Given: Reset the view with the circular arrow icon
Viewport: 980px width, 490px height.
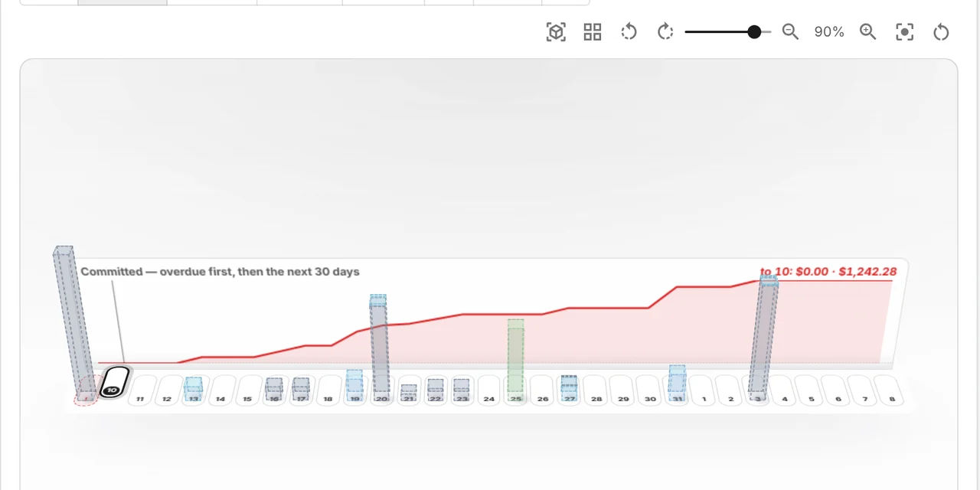Looking at the screenshot, I should click(941, 31).
